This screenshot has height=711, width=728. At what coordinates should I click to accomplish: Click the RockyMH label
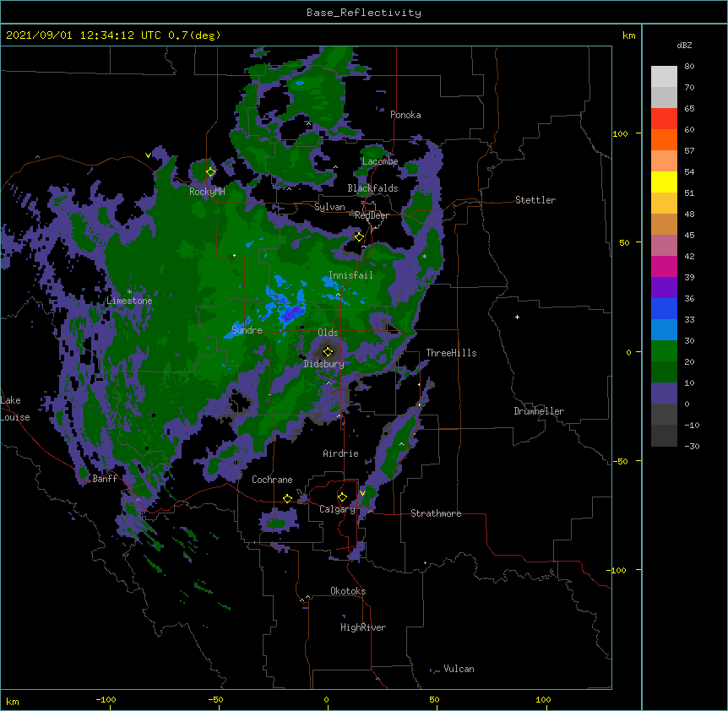point(207,192)
